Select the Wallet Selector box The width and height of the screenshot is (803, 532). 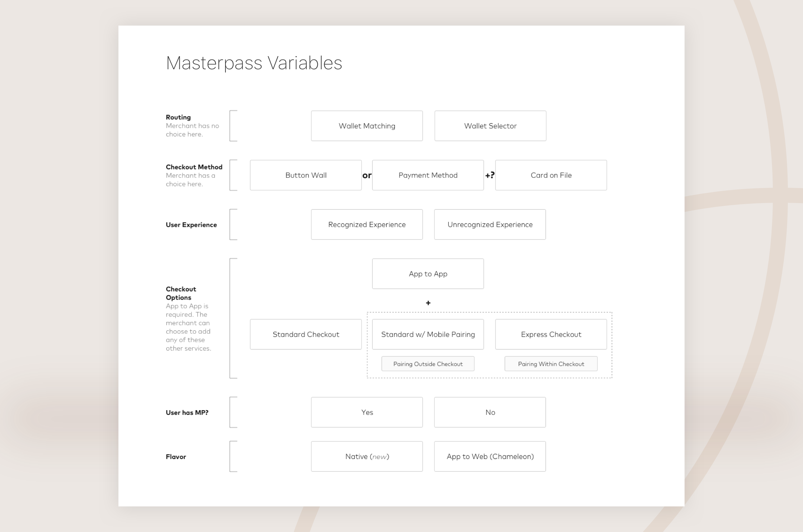(490, 126)
